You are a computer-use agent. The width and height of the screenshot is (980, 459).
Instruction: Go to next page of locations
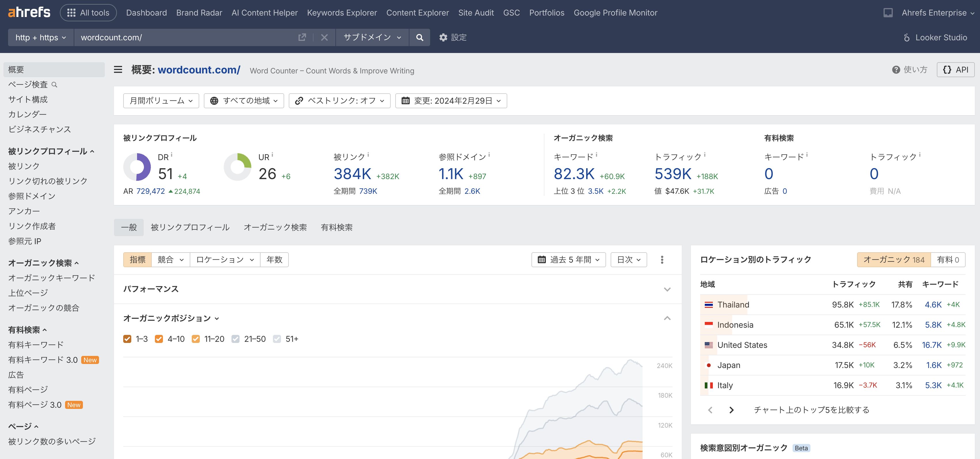coord(731,410)
